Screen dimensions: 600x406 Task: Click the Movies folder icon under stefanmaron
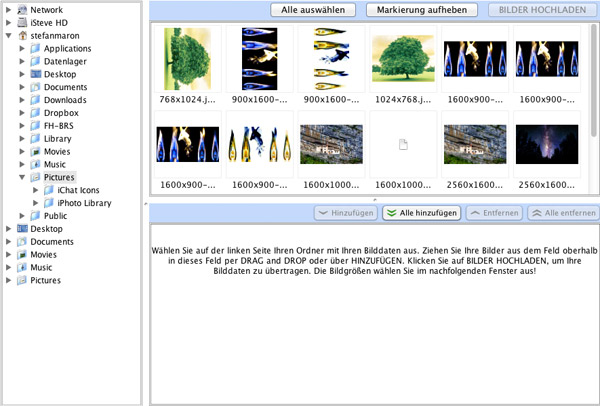coord(35,152)
